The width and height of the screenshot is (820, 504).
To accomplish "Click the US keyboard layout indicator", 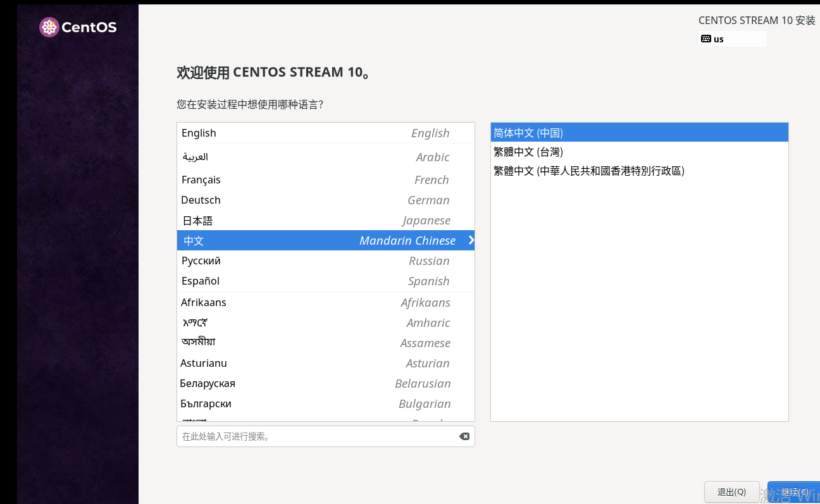I will pos(732,39).
